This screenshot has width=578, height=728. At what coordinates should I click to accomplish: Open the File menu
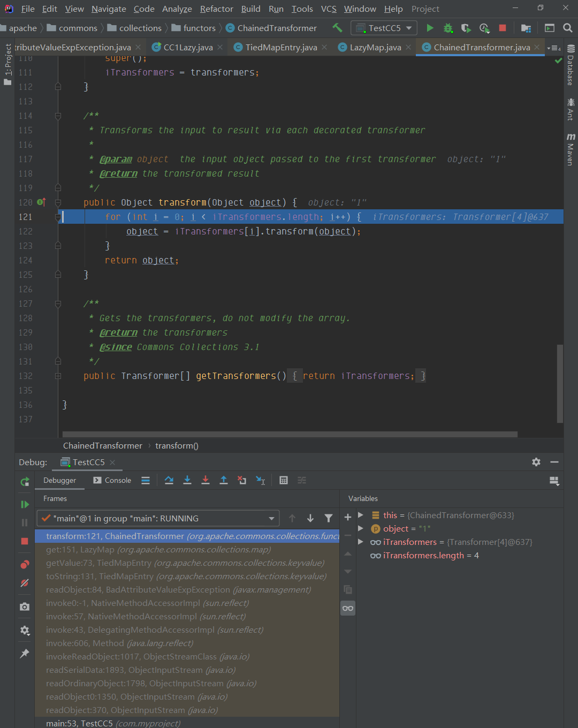pyautogui.click(x=28, y=9)
